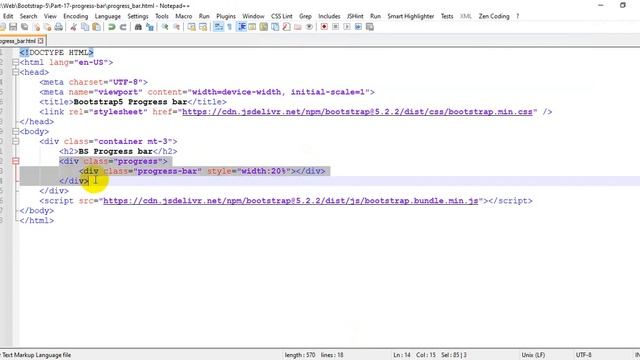640x360 pixels.
Task: Click the Copy toolbar icon
Action: coord(85,27)
